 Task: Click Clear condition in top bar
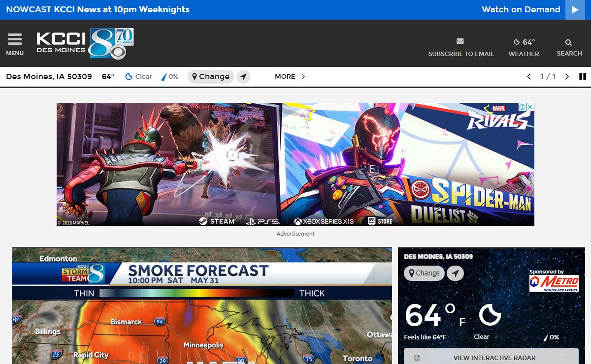(x=138, y=77)
